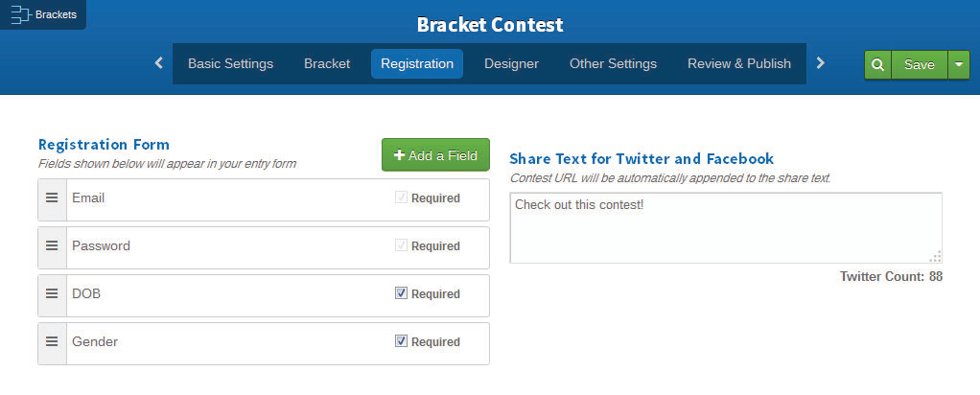The width and height of the screenshot is (980, 395).
Task: Click the DOB field drag handle
Action: (52, 293)
